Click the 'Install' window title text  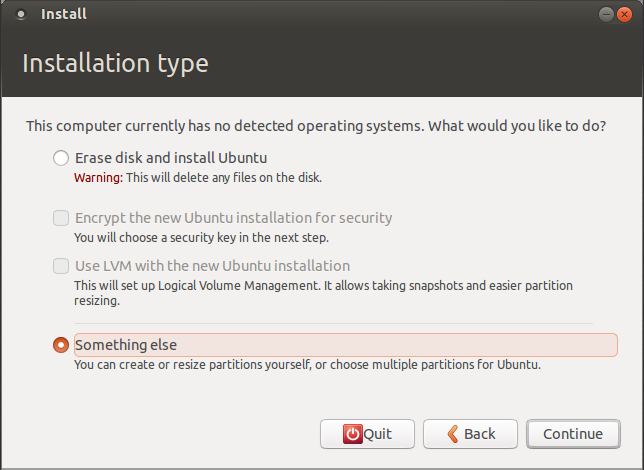[x=64, y=14]
